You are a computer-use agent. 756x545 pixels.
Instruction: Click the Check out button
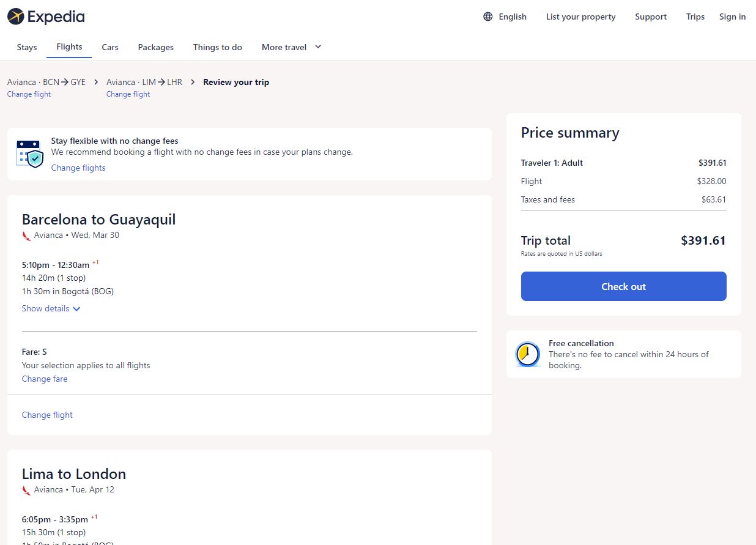[x=624, y=286]
